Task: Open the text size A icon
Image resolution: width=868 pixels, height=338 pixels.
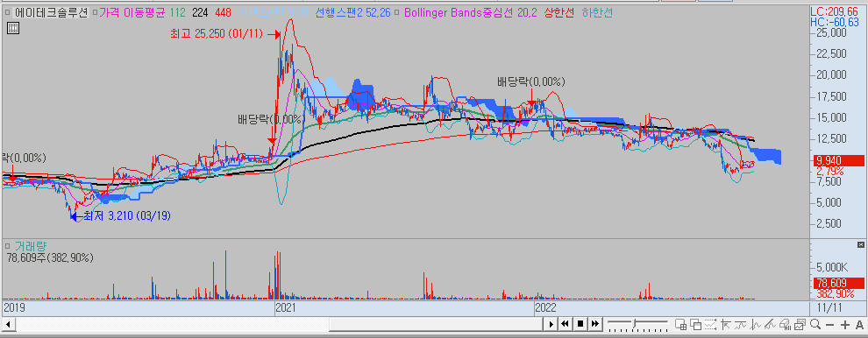Action: pos(859,325)
